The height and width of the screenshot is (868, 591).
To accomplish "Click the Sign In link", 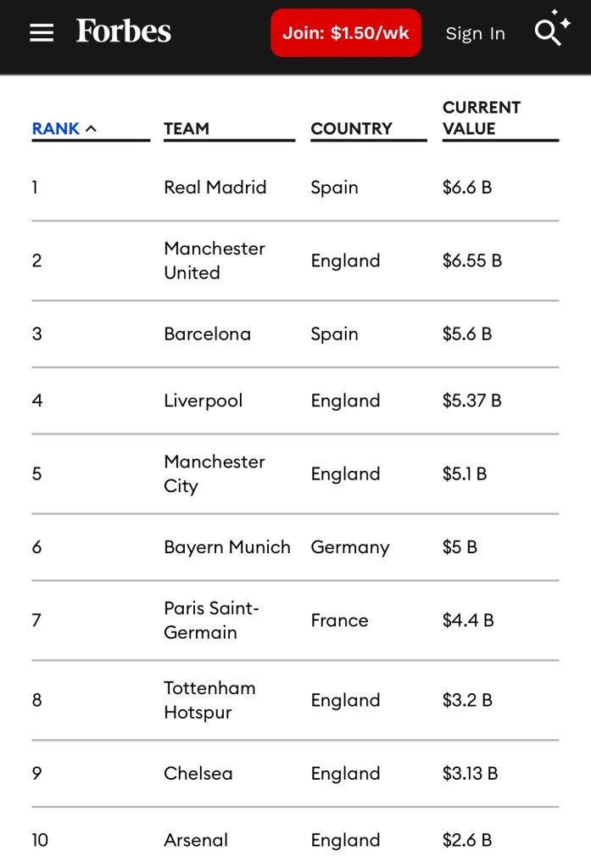I will [x=475, y=34].
